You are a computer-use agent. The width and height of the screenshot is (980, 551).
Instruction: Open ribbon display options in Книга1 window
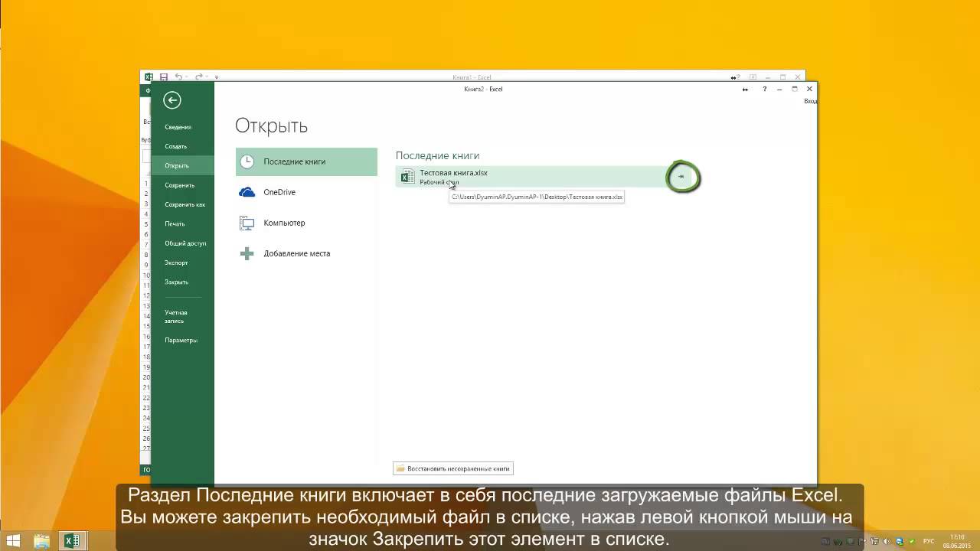[x=753, y=77]
